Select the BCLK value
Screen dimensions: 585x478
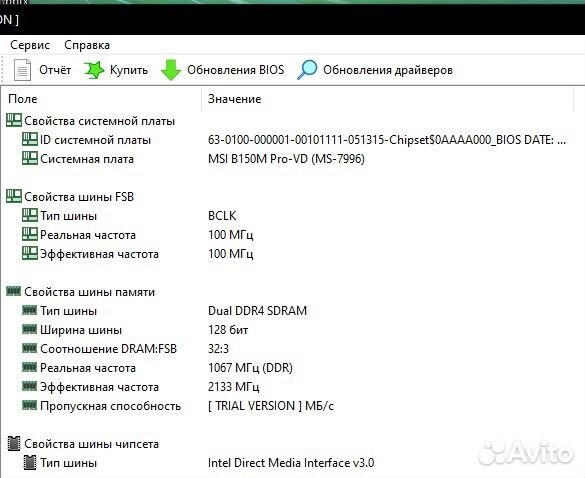pos(222,216)
